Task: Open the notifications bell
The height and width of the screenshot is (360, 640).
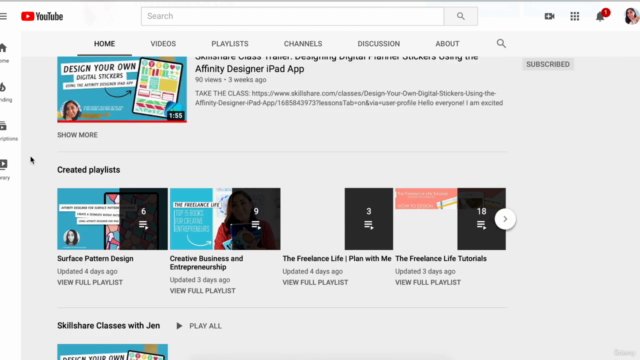Action: pos(600,16)
